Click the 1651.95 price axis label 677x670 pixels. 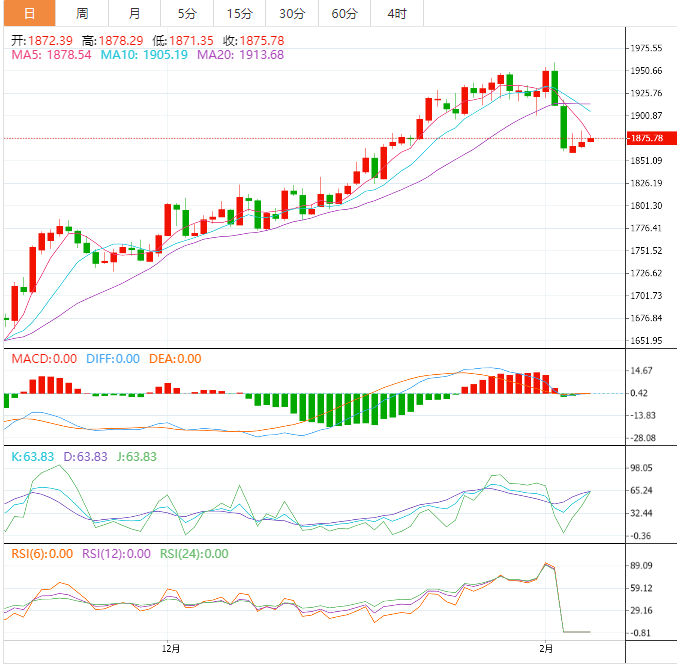646,341
